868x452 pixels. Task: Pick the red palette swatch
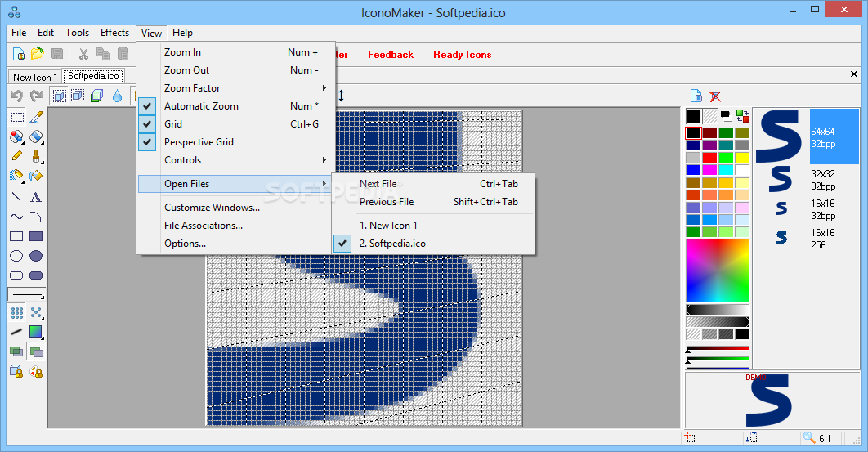[709, 158]
